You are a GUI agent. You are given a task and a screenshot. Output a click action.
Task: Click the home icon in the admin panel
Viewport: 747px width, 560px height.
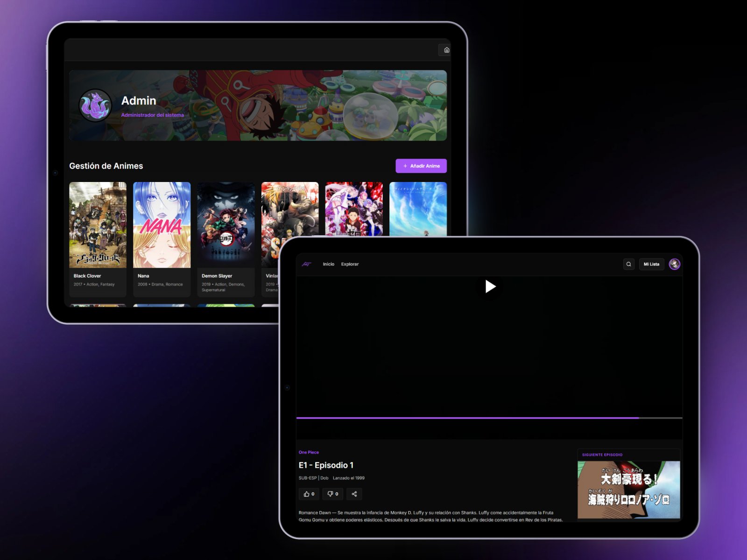(x=446, y=50)
